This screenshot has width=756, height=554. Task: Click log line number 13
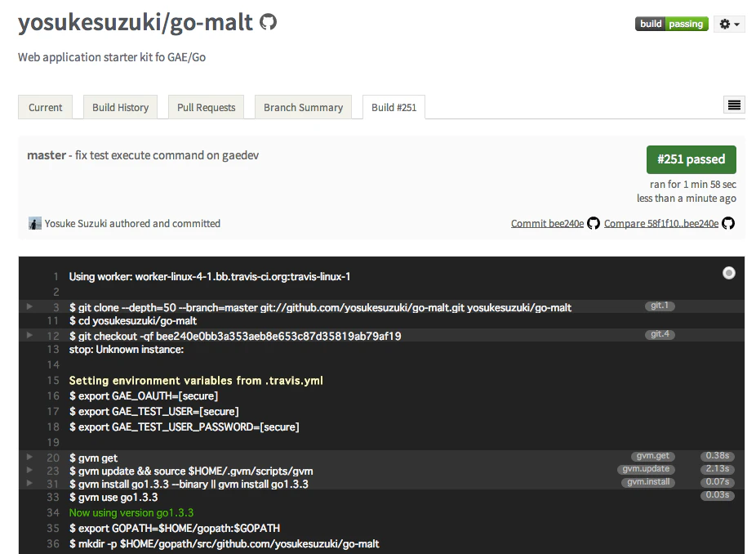click(53, 350)
